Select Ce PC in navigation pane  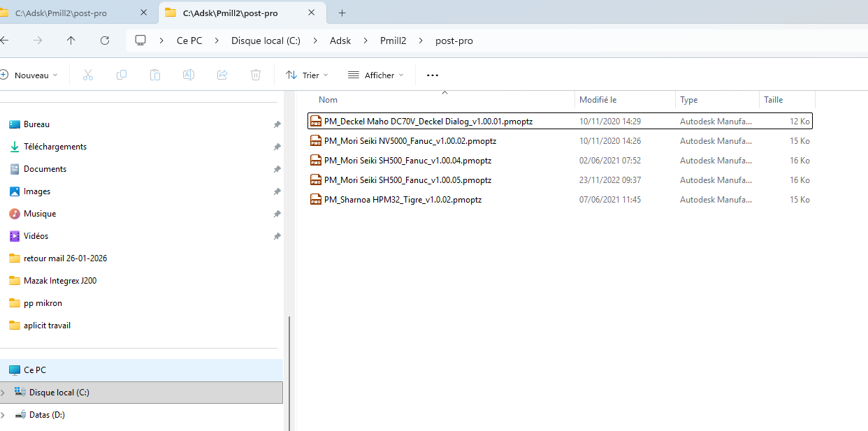coord(141,370)
